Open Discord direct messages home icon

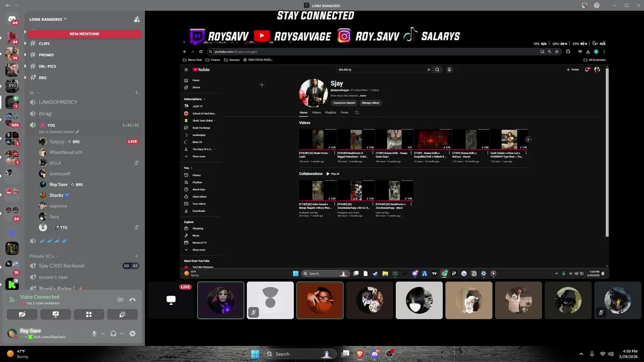(x=12, y=19)
